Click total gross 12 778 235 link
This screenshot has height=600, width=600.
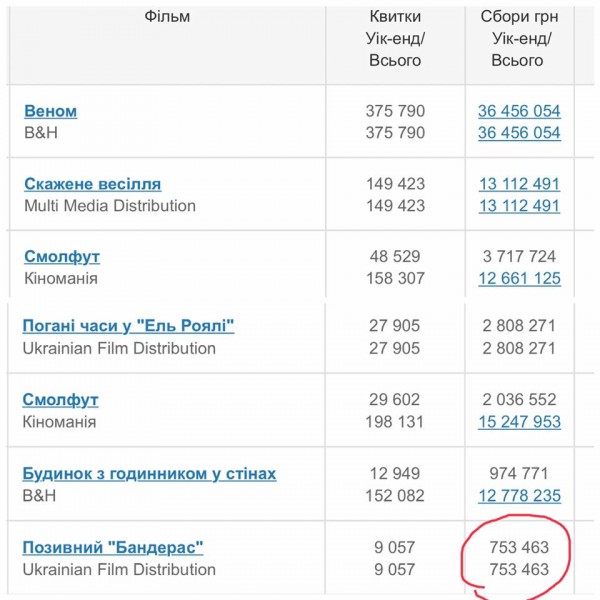519,496
